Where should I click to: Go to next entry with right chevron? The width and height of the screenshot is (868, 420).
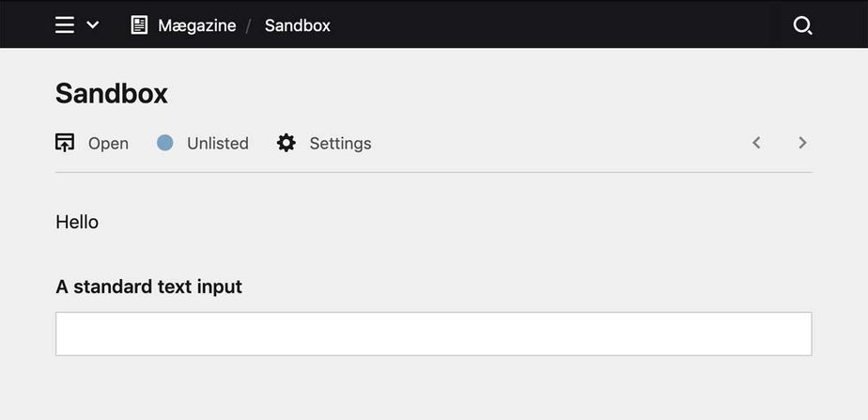802,143
